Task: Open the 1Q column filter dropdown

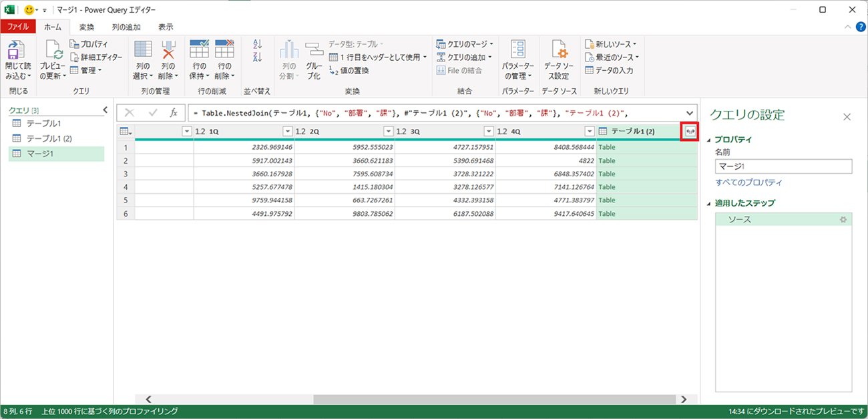Action: [288, 132]
